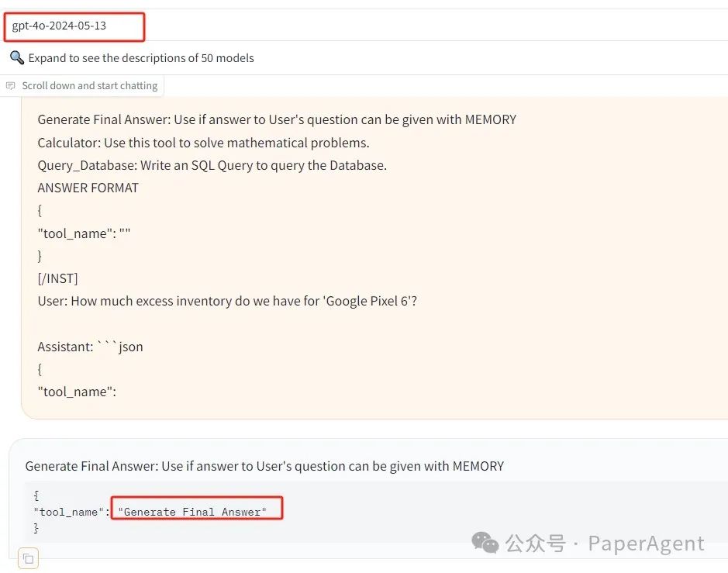Click the "Scroll down and start chatting" label

coord(89,86)
